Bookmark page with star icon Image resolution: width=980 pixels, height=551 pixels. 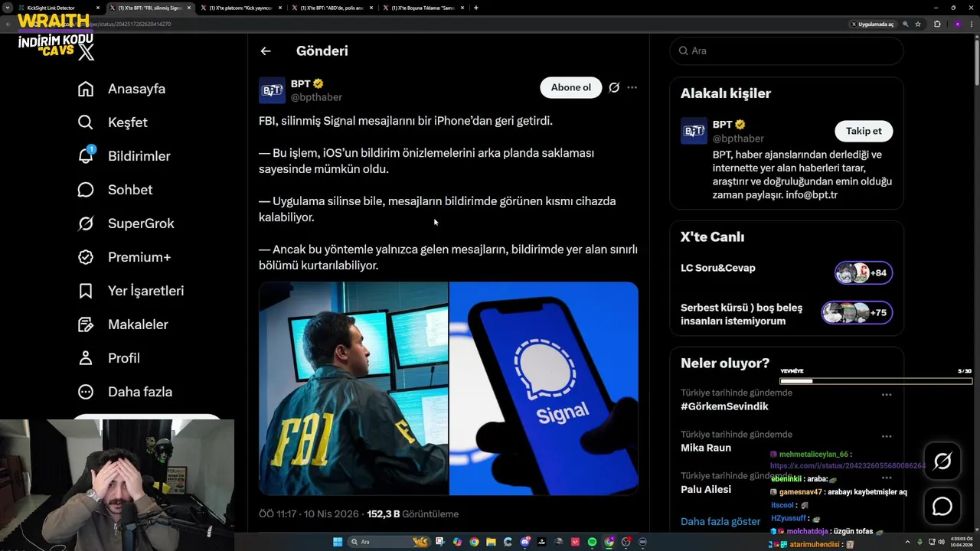[918, 24]
